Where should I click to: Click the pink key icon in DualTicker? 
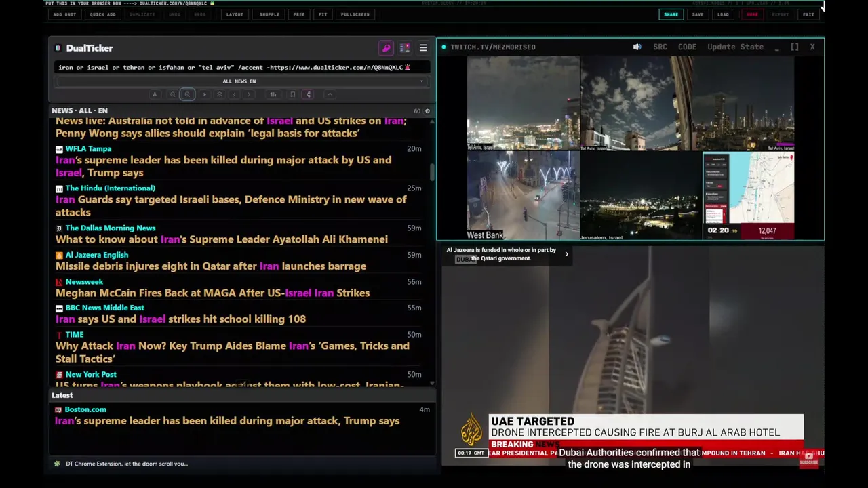pyautogui.click(x=386, y=48)
